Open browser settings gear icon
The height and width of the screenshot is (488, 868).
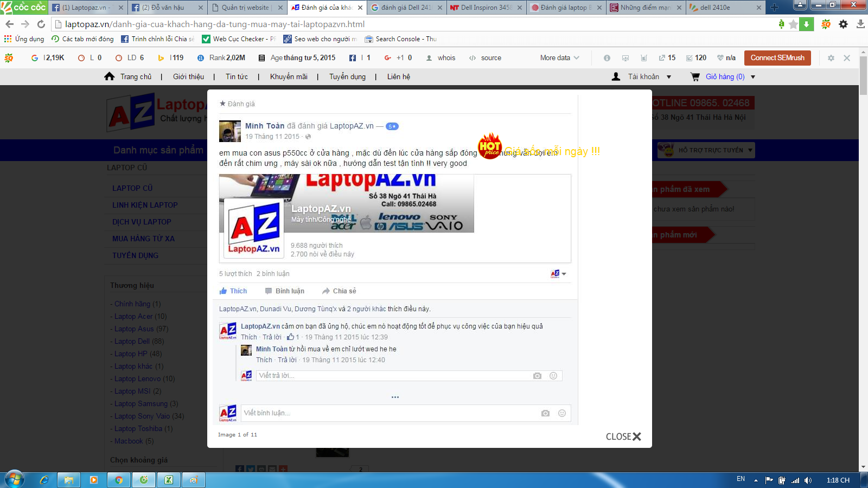pyautogui.click(x=843, y=24)
